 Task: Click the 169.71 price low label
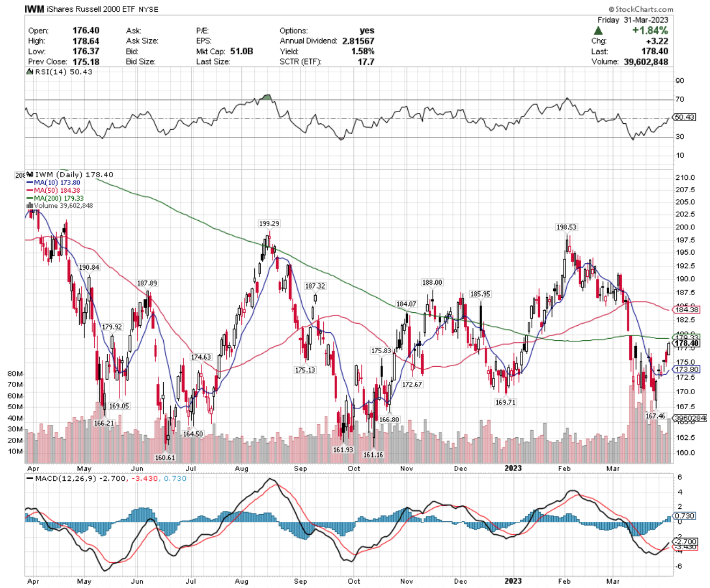point(505,402)
